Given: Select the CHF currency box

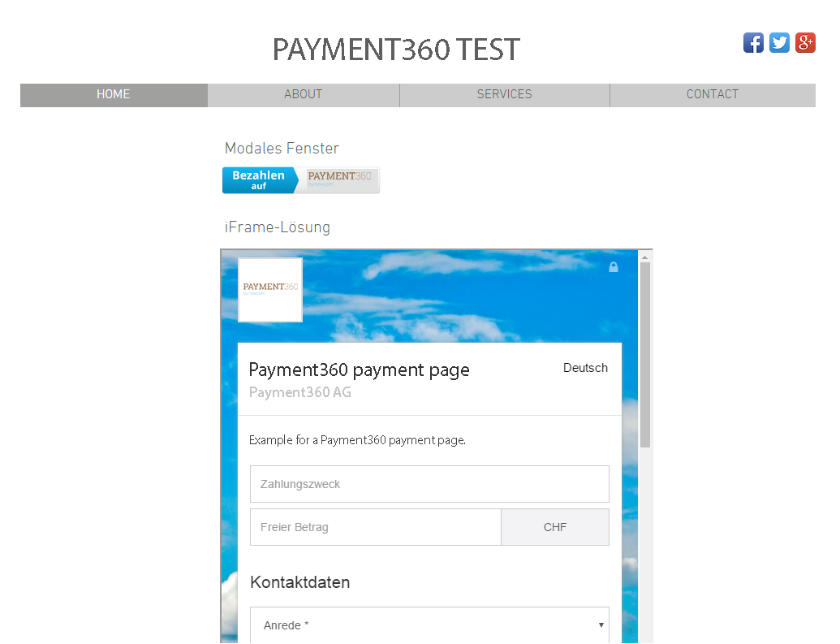Looking at the screenshot, I should pyautogui.click(x=555, y=527).
